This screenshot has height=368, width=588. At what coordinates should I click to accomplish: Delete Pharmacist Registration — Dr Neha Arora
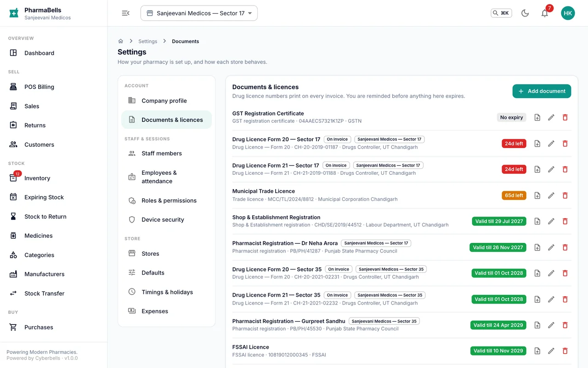(x=565, y=247)
